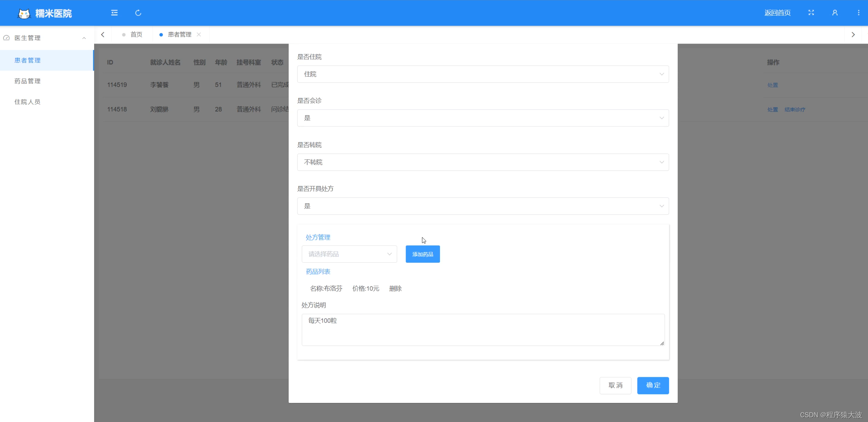The image size is (868, 422).
Task: Expand the 是否转院 dropdown
Action: coord(483,162)
